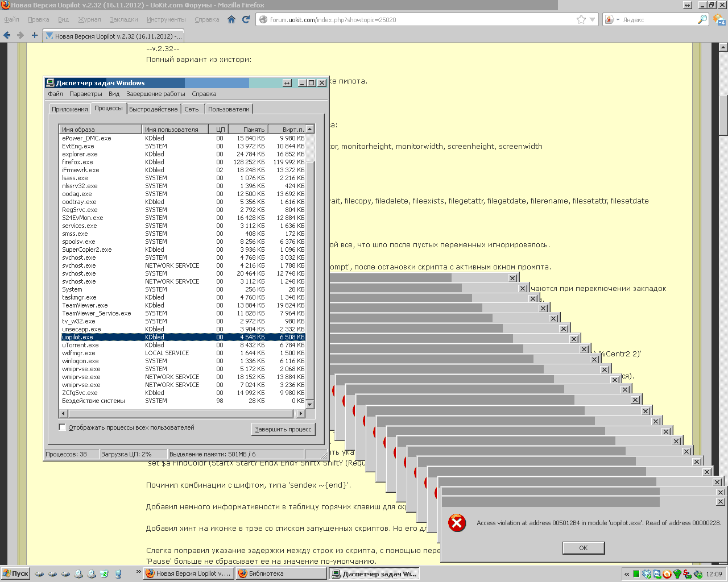Click the search magnifier icon in Firefox
This screenshot has height=582, width=728.
(x=702, y=19)
